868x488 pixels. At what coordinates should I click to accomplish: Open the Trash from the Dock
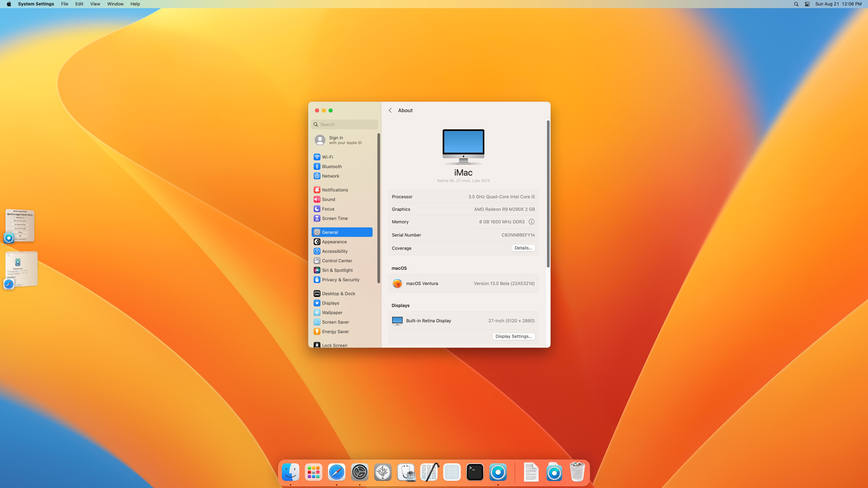pos(577,472)
